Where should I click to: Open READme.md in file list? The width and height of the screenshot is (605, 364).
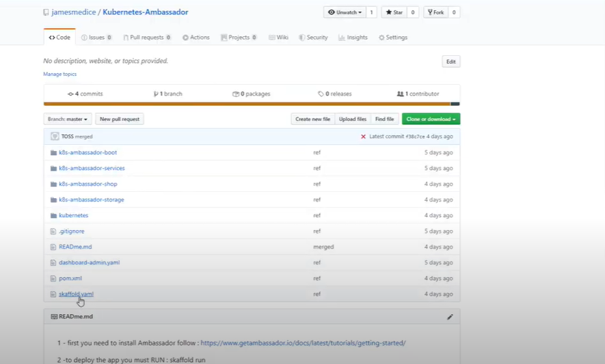75,247
